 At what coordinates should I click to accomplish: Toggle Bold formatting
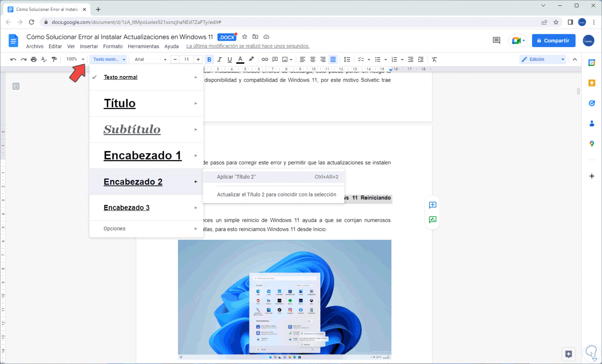coord(209,59)
